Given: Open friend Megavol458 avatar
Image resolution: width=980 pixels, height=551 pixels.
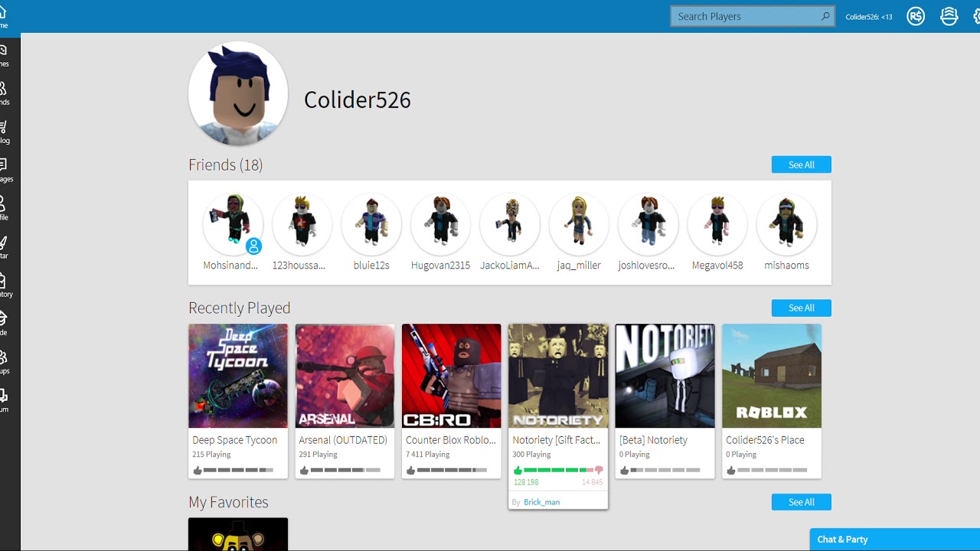Looking at the screenshot, I should pyautogui.click(x=717, y=224).
